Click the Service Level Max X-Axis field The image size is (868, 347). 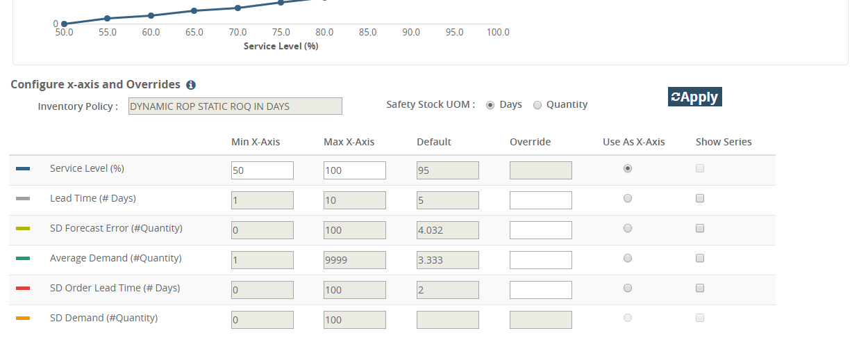pyautogui.click(x=354, y=170)
